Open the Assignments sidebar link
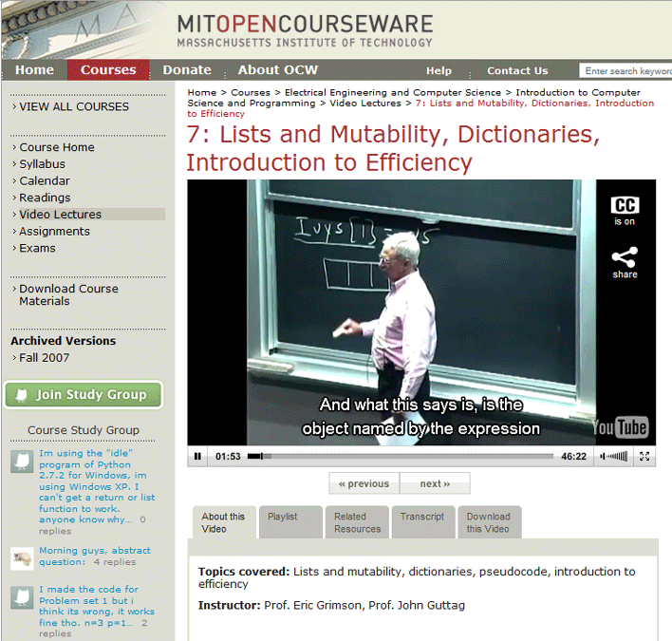The image size is (672, 641). (x=54, y=231)
